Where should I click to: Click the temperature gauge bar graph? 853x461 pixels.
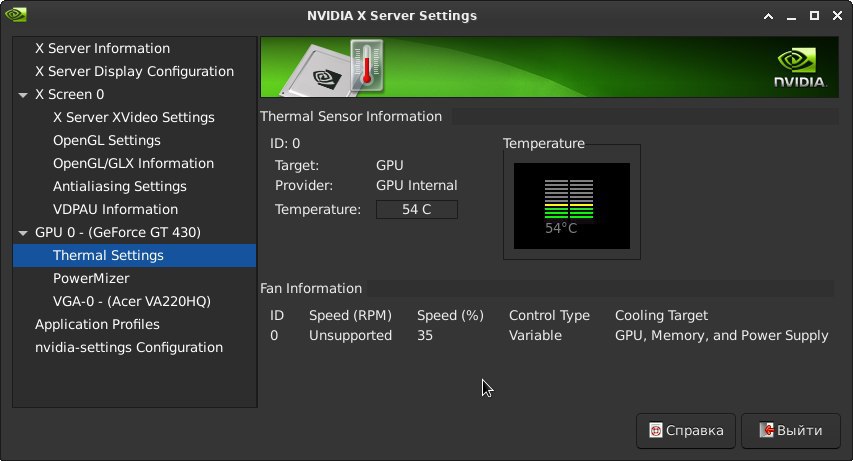(569, 199)
